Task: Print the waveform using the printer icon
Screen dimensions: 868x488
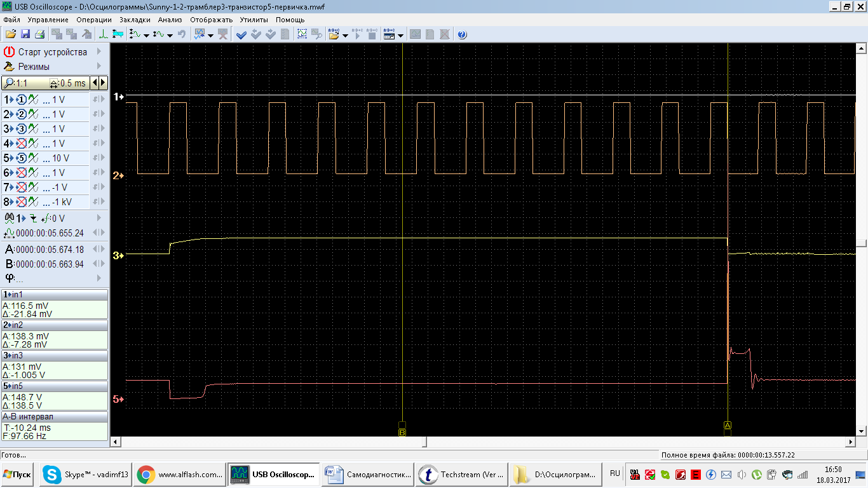Action: click(x=39, y=34)
